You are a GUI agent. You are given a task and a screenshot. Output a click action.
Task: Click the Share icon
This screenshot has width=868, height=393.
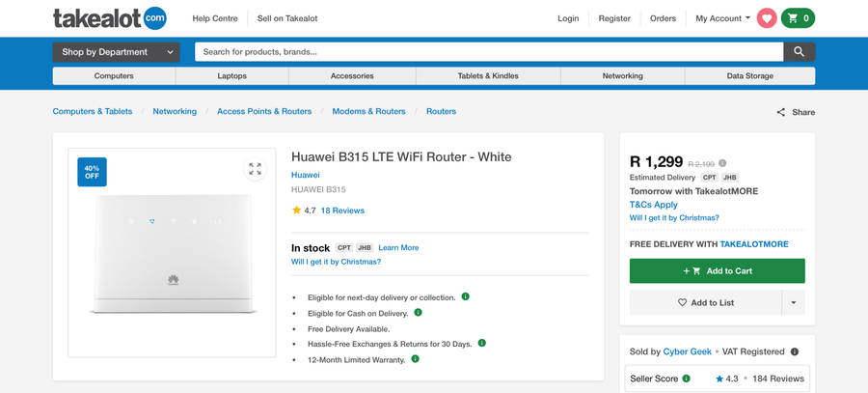(x=781, y=112)
